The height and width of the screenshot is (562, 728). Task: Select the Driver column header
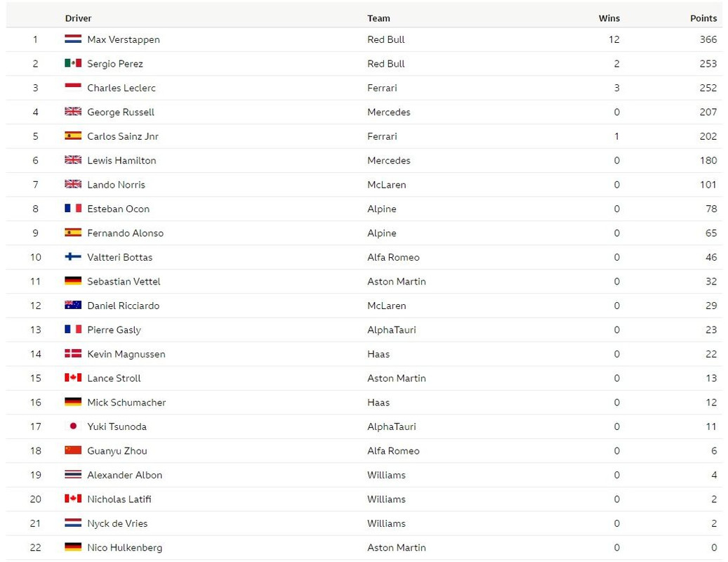coord(78,18)
